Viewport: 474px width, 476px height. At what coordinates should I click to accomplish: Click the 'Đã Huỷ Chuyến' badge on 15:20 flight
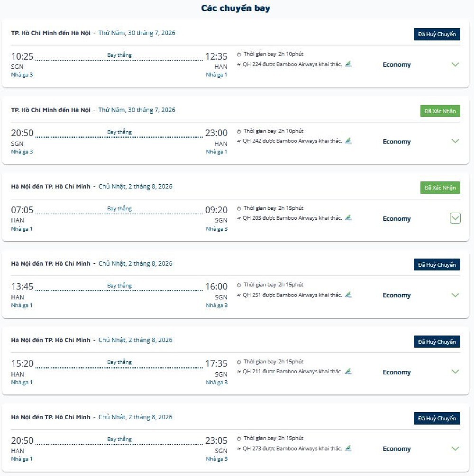point(437,342)
